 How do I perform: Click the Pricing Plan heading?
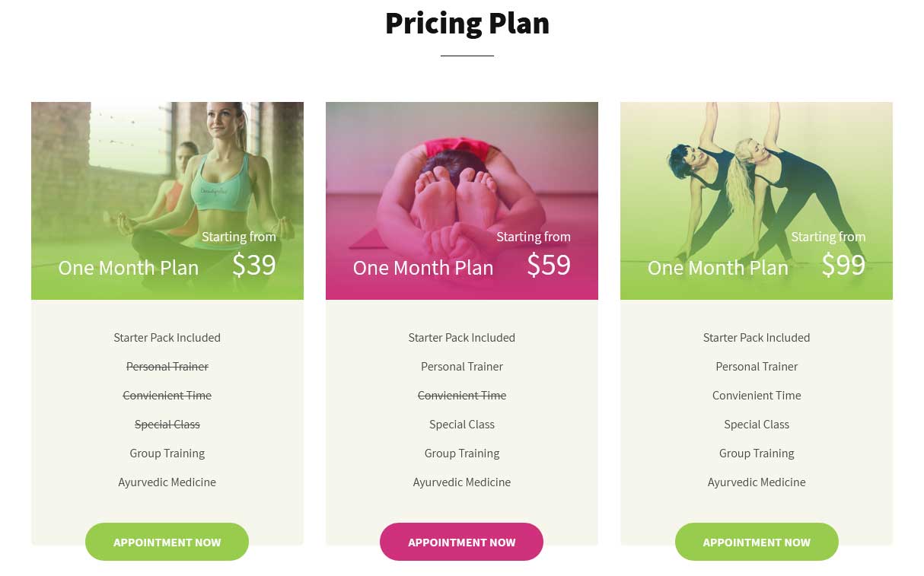coord(467,23)
